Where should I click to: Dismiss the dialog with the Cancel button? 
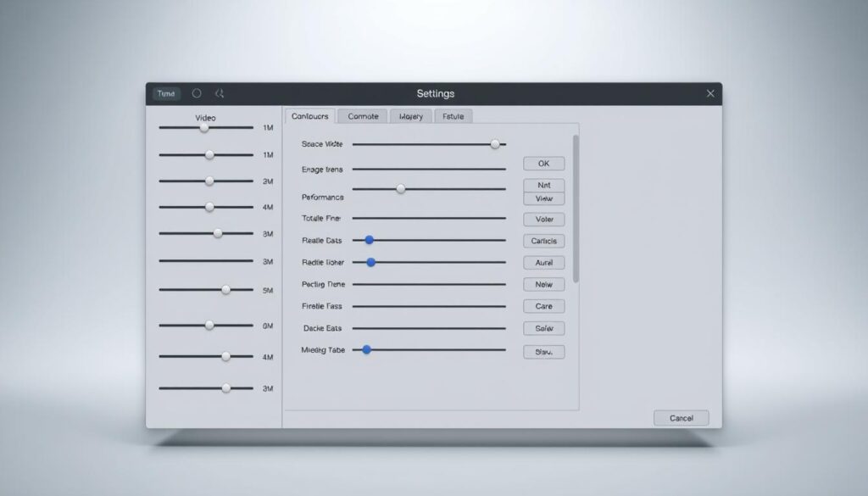click(681, 418)
